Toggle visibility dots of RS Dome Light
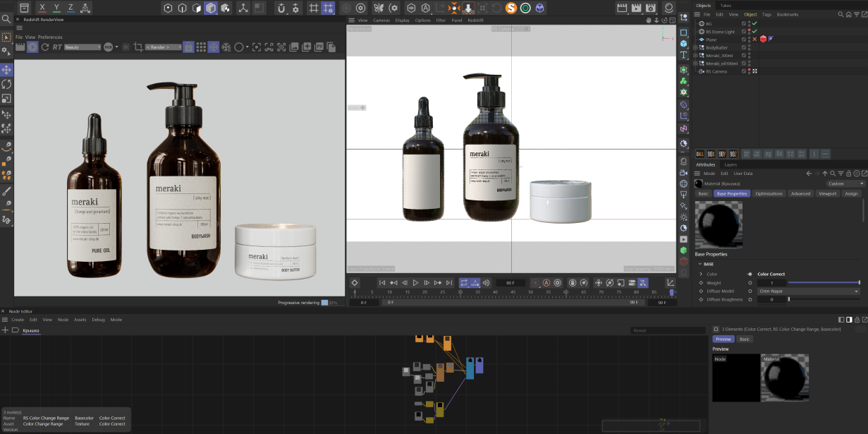Screen dimensions: 868x434 (749, 32)
